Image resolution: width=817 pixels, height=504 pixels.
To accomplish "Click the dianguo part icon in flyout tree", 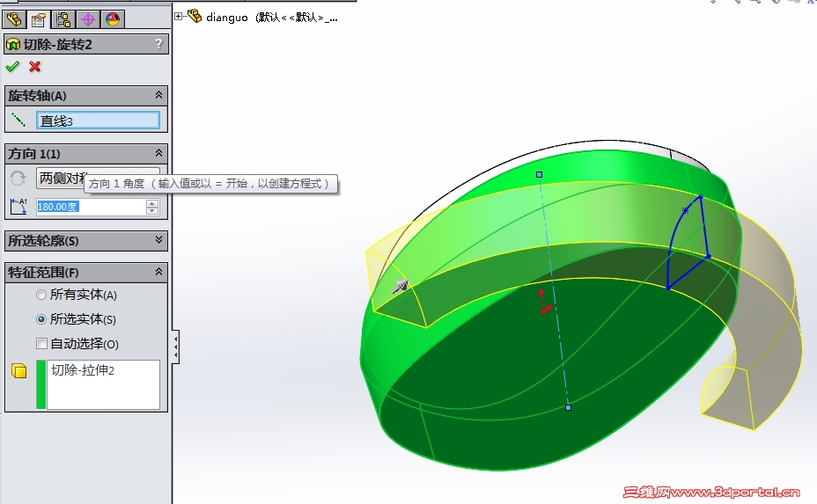I will [x=195, y=16].
